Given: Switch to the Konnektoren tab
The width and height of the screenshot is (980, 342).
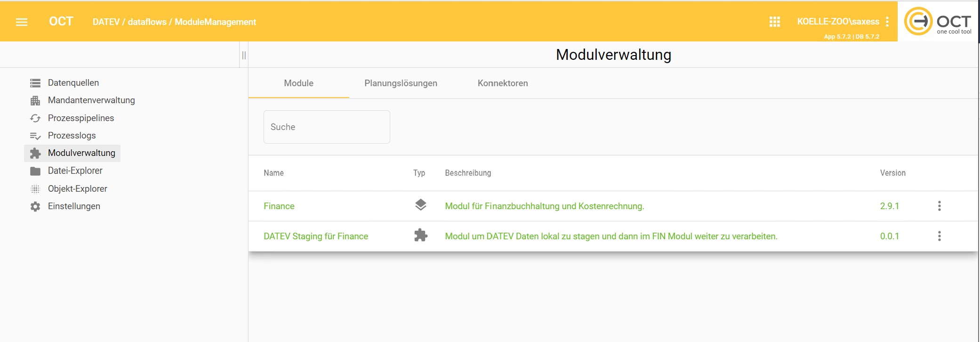Looking at the screenshot, I should point(502,83).
